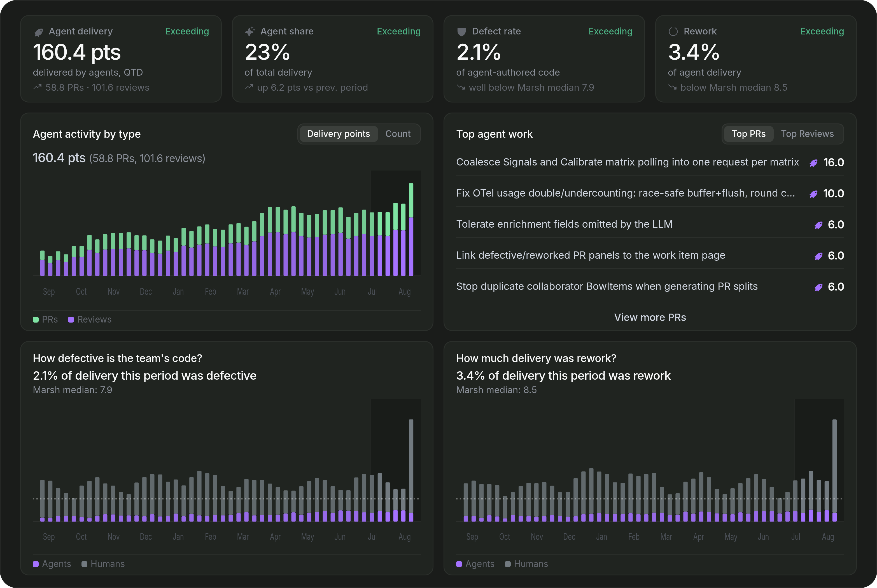Toggle Humans legend swatch in the rework chart

point(508,564)
